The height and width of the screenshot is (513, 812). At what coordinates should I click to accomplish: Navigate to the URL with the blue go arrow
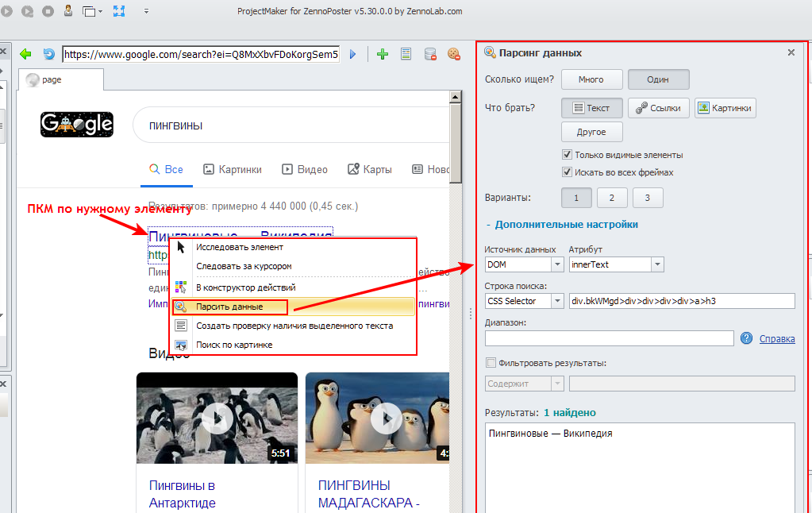tap(352, 54)
